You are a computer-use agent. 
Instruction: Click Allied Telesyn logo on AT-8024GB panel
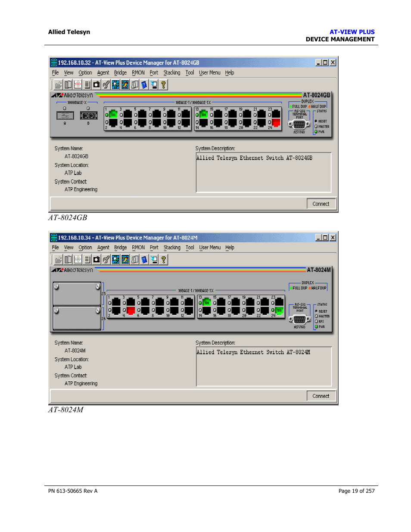[72, 95]
